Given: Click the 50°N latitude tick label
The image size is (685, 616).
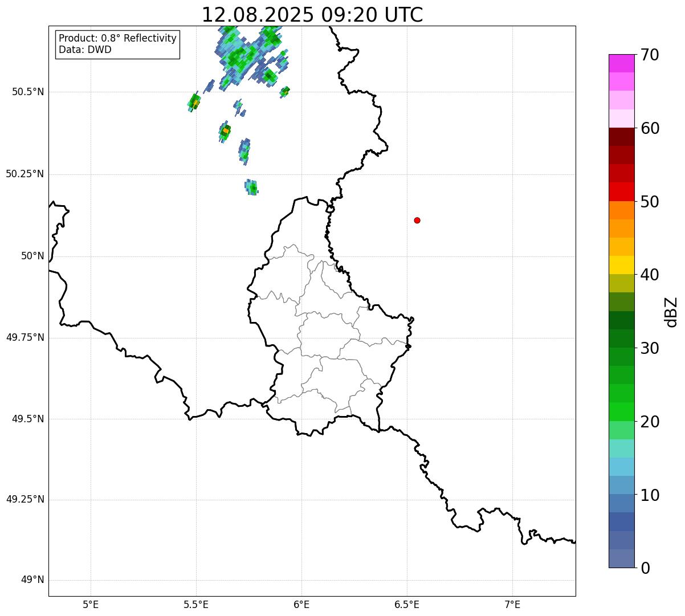Looking at the screenshot, I should pyautogui.click(x=32, y=256).
